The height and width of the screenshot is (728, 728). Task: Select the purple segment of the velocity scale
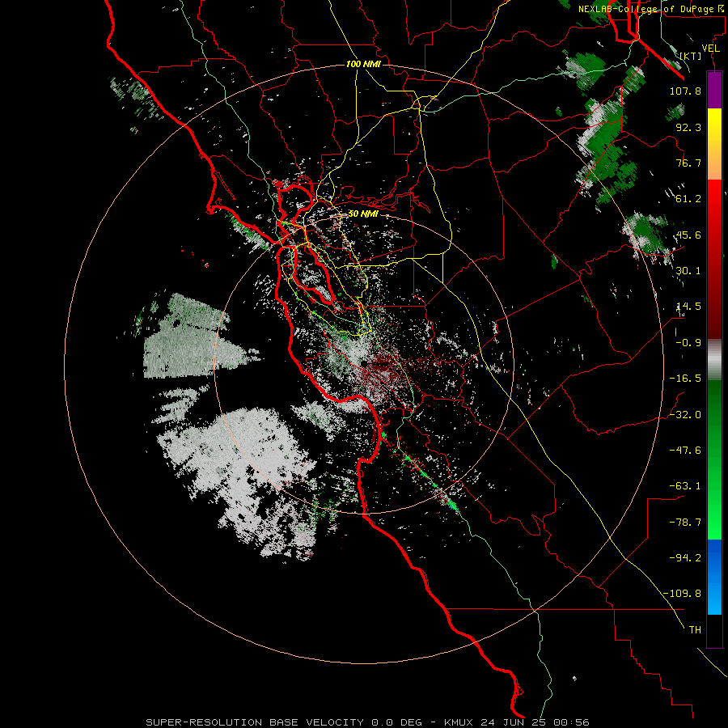pyautogui.click(x=714, y=90)
